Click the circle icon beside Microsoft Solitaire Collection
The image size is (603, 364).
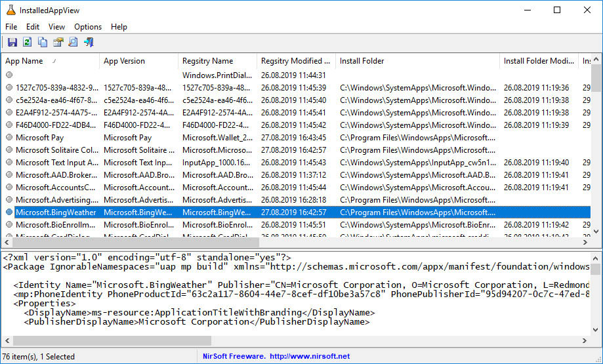9,150
